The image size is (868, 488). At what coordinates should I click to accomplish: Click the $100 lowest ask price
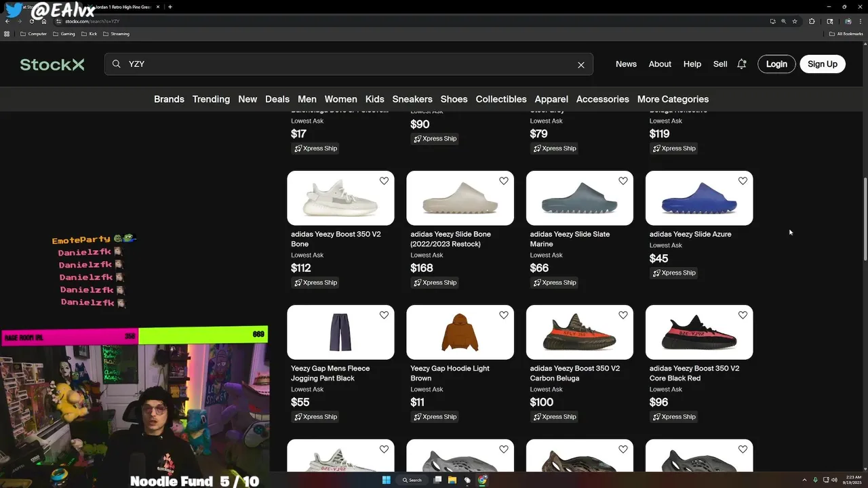pos(542,402)
